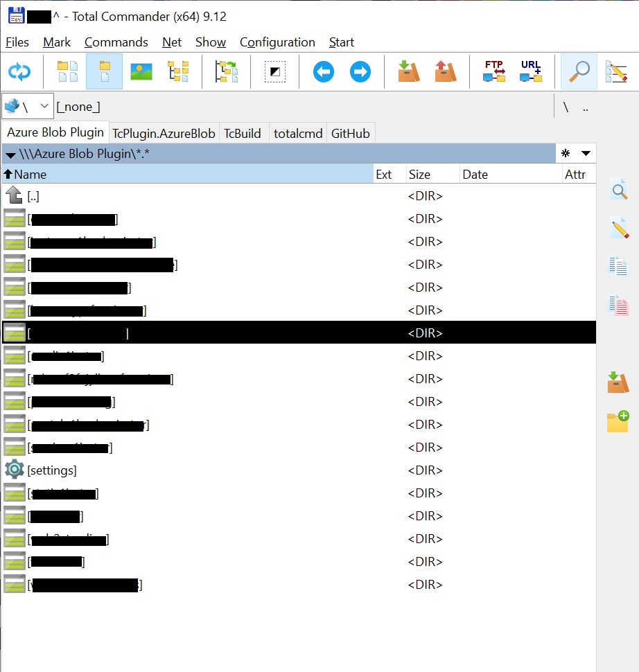Show directory tree toolbar icon
The width and height of the screenshot is (639, 672).
pyautogui.click(x=178, y=71)
